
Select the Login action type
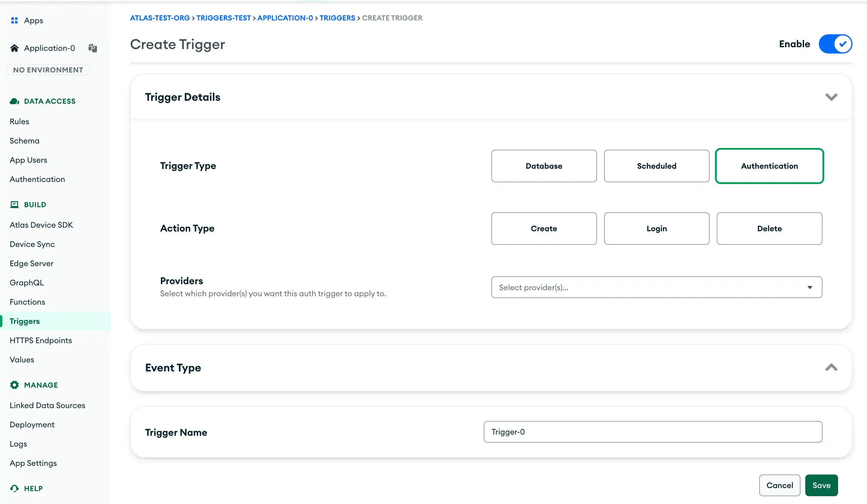pyautogui.click(x=657, y=228)
